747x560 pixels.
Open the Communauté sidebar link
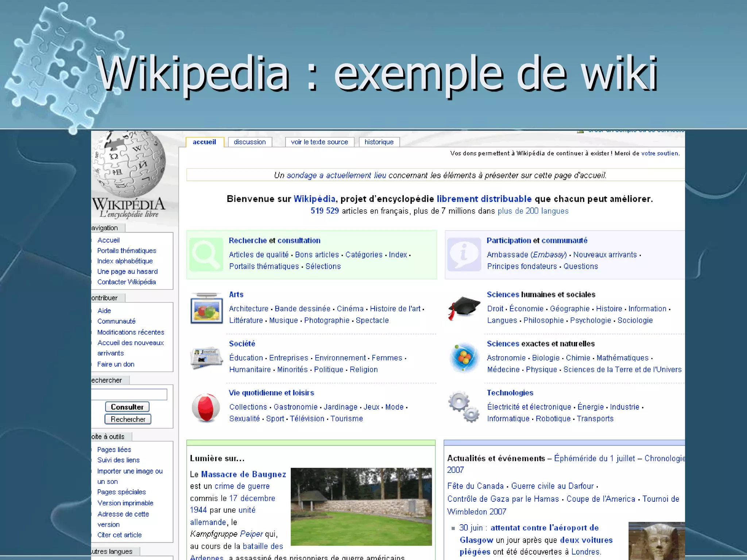116,321
